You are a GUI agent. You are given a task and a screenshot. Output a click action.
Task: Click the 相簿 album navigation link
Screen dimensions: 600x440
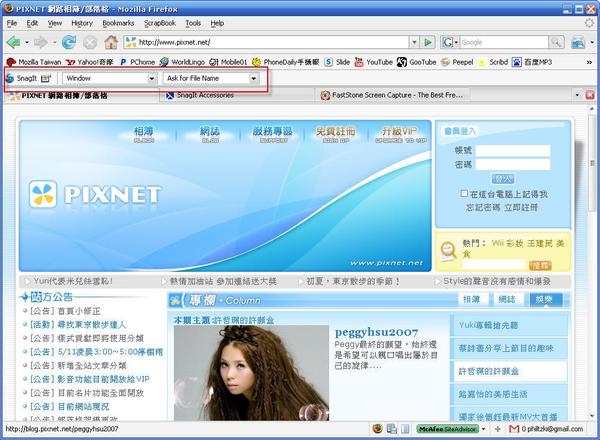coord(143,135)
